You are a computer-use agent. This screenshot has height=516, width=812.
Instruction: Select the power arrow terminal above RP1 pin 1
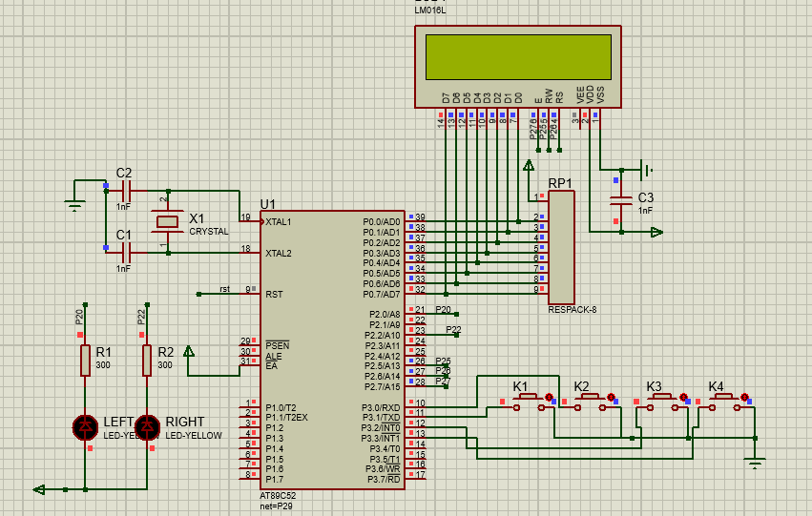[529, 165]
